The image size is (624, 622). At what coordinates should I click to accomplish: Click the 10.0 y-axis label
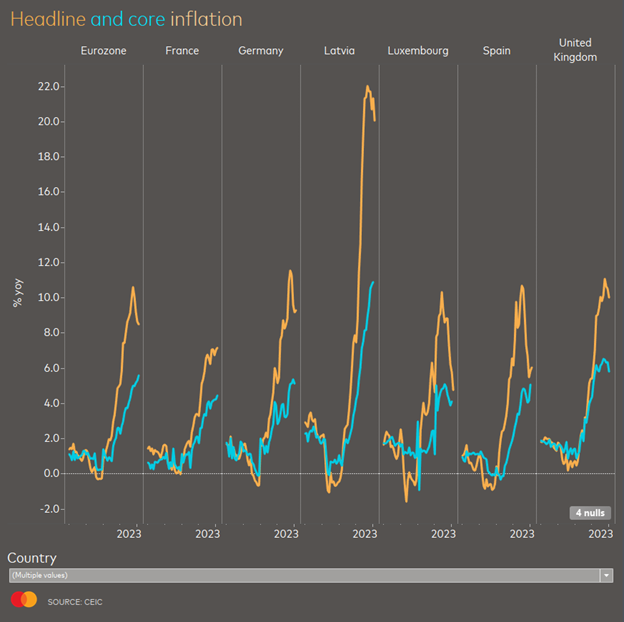click(x=49, y=298)
